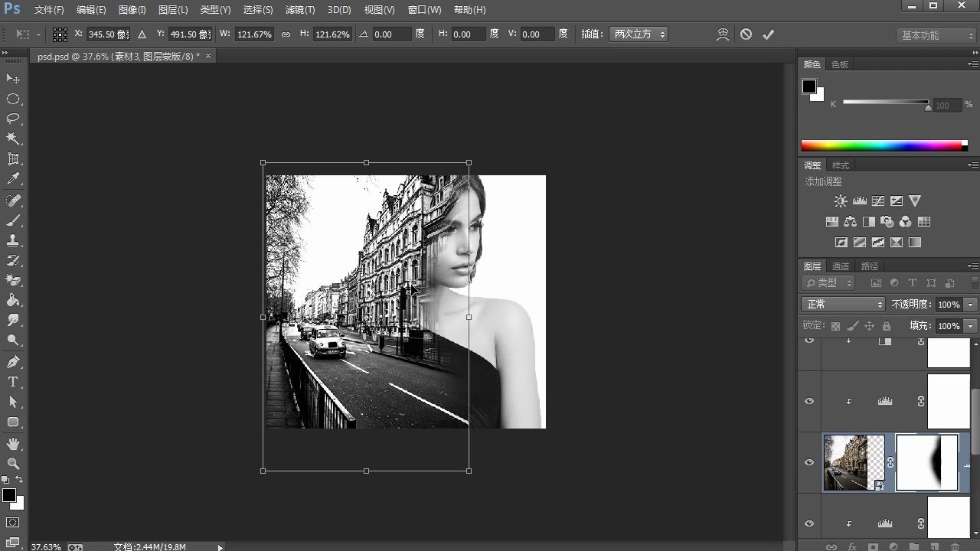Open the 选择(S) menu
This screenshot has width=980, height=551.
click(x=257, y=10)
